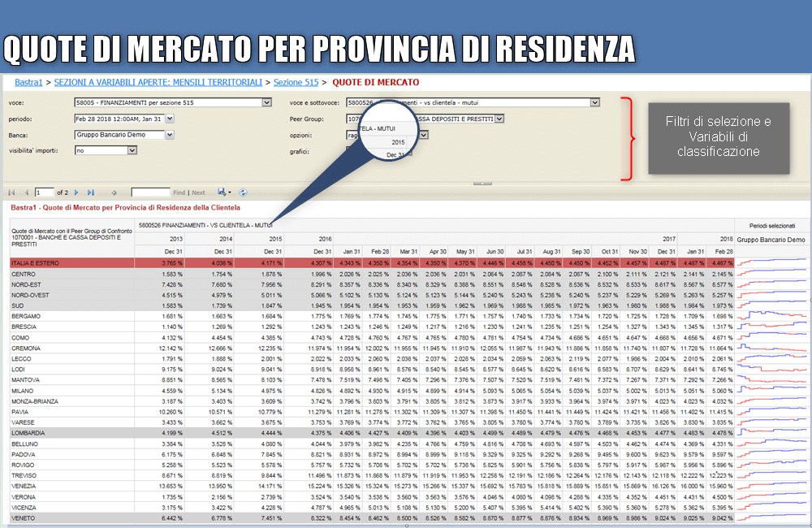Image resolution: width=812 pixels, height=528 pixels.
Task: Select the BRESCIA row label
Action: (24, 327)
